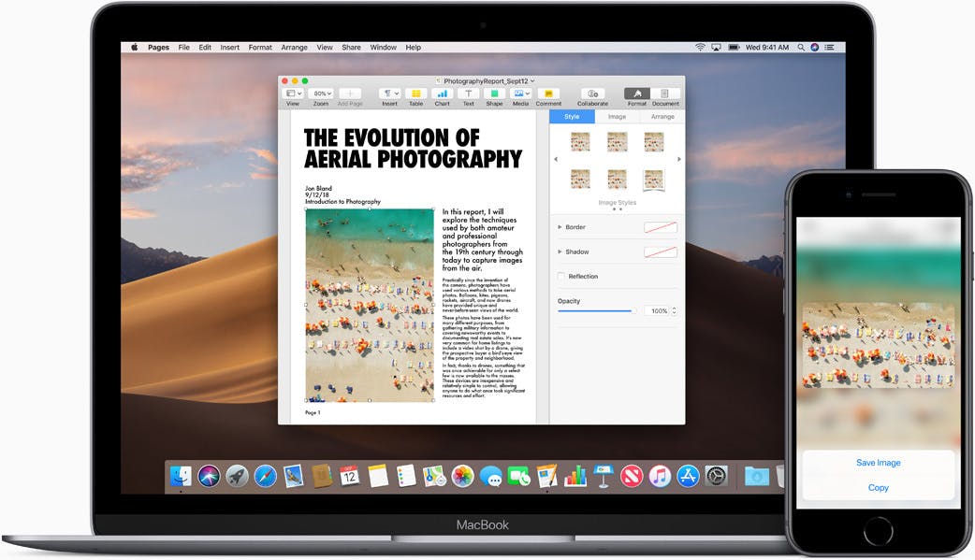Click the Opacity stepper arrows
The width and height of the screenshot is (975, 560).
tap(674, 310)
